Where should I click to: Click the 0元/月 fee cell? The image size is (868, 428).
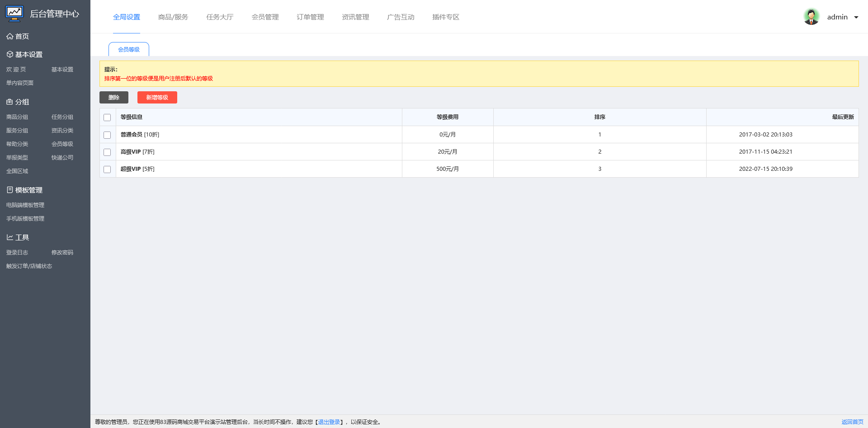point(448,135)
